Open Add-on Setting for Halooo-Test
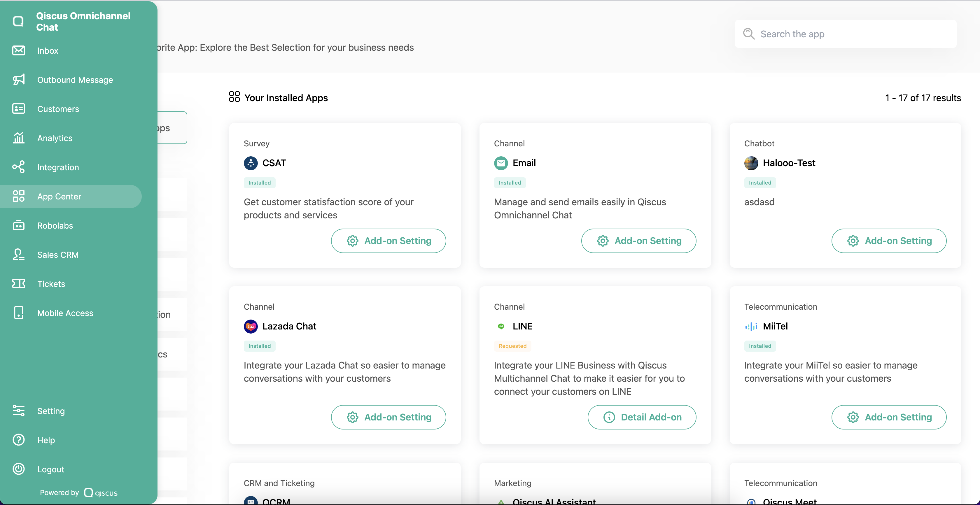Image resolution: width=980 pixels, height=505 pixels. point(889,241)
